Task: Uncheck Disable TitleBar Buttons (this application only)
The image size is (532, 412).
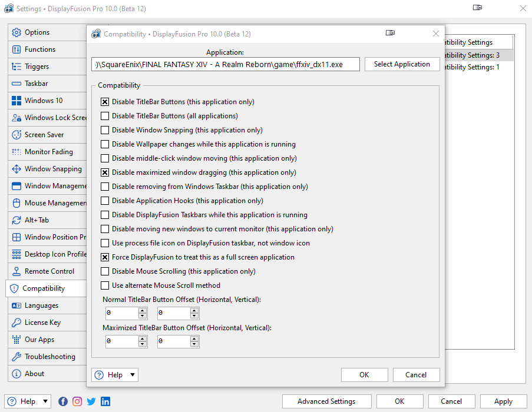Action: (x=105, y=102)
